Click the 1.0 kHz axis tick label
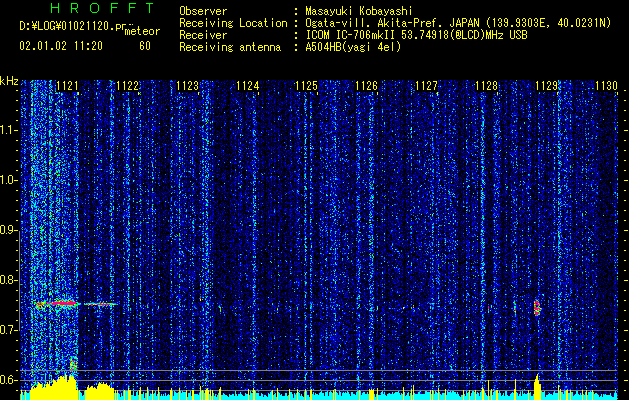This screenshot has width=629, height=400. 9,181
